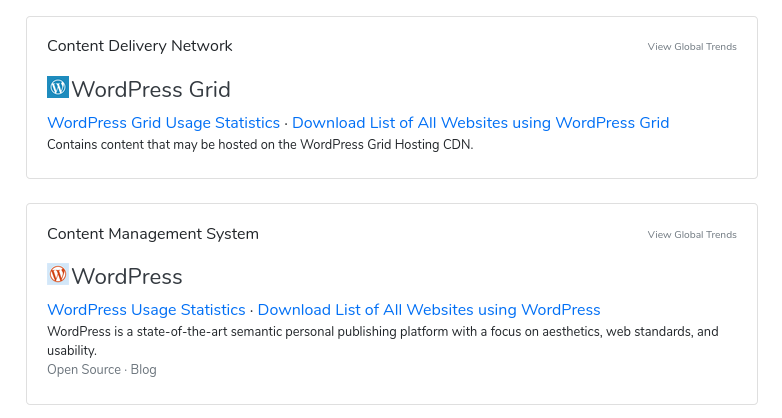Select the Content Delivery Network heading

pos(140,46)
